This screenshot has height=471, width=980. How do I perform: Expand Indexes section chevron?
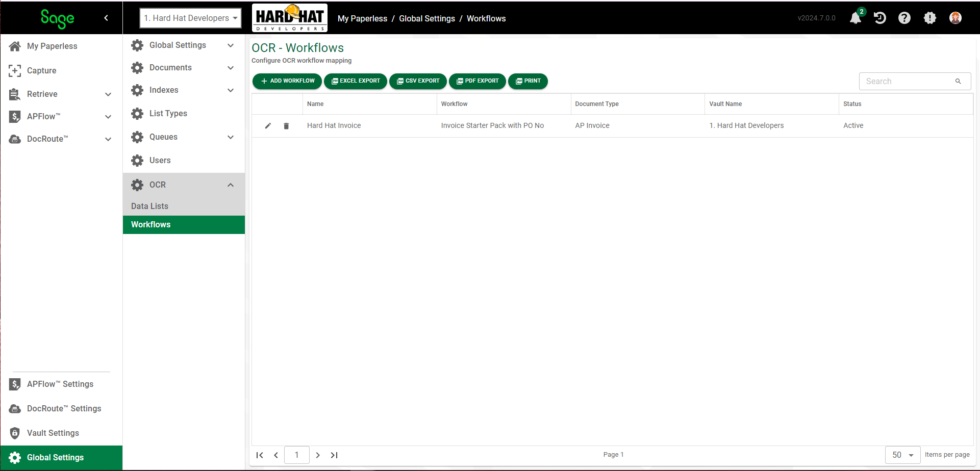click(x=231, y=90)
